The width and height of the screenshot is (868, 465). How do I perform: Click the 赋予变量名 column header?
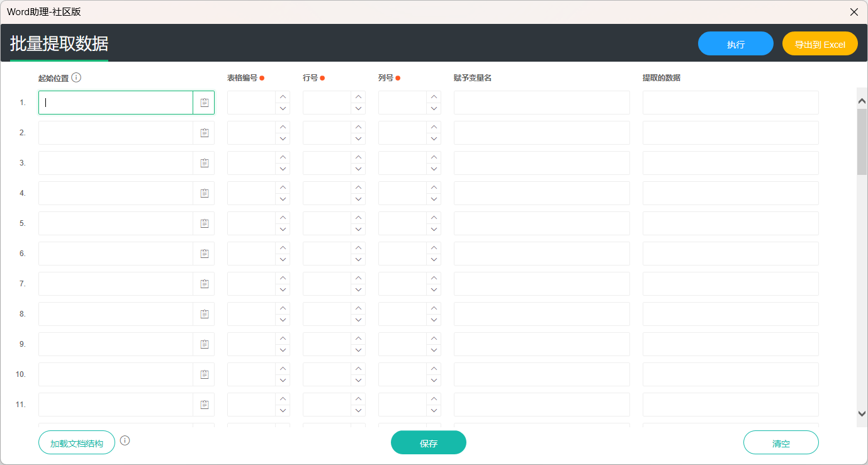473,78
